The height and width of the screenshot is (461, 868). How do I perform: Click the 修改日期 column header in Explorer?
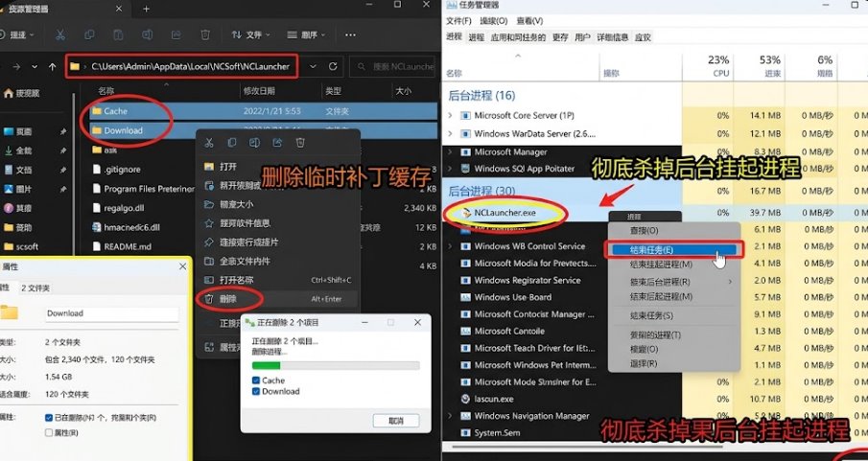pos(259,91)
